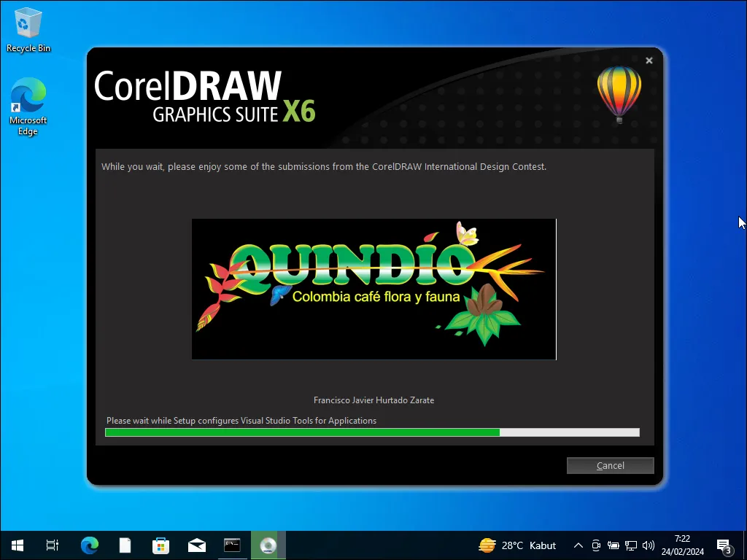
Task: Open Task View on the taskbar
Action: (52, 545)
